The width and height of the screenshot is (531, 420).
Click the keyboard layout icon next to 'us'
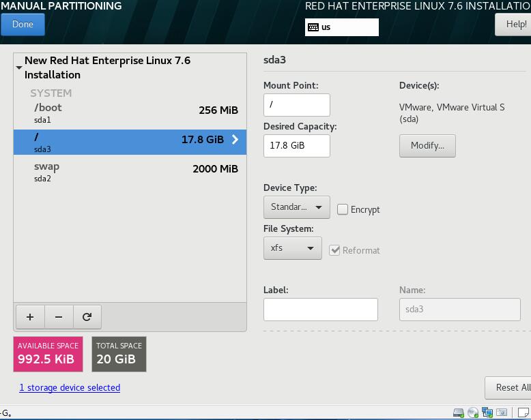[x=313, y=27]
